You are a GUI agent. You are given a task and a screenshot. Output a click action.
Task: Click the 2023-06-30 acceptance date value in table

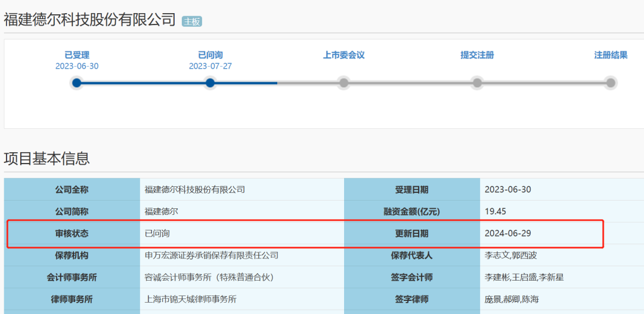coord(508,189)
